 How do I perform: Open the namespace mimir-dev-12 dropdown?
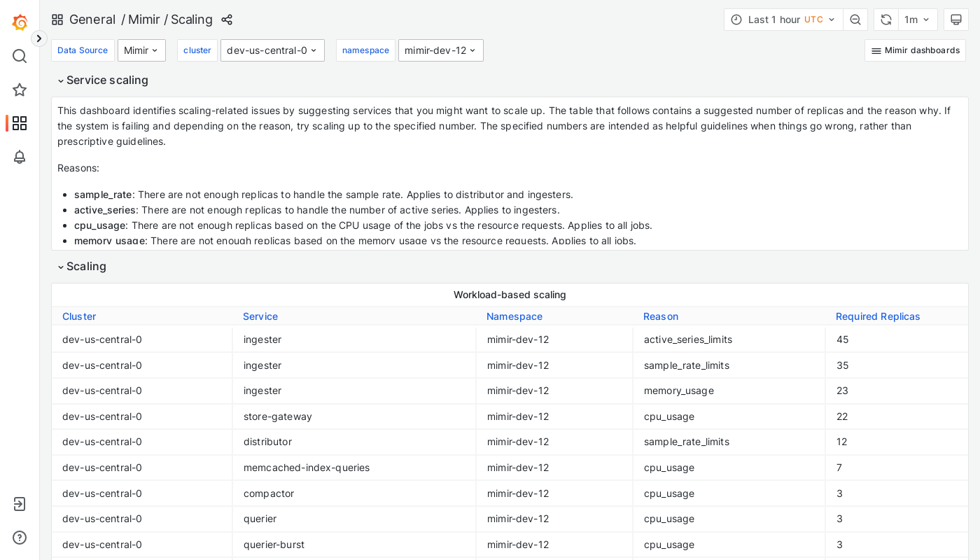tap(440, 50)
